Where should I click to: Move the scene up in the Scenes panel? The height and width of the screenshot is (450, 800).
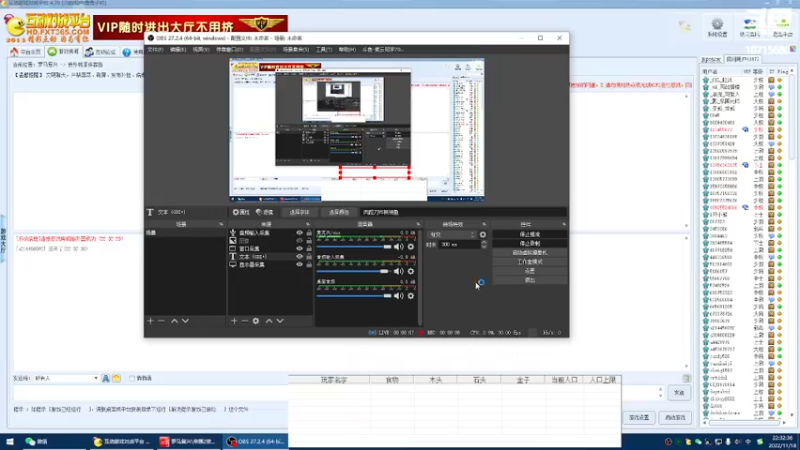[x=174, y=321]
